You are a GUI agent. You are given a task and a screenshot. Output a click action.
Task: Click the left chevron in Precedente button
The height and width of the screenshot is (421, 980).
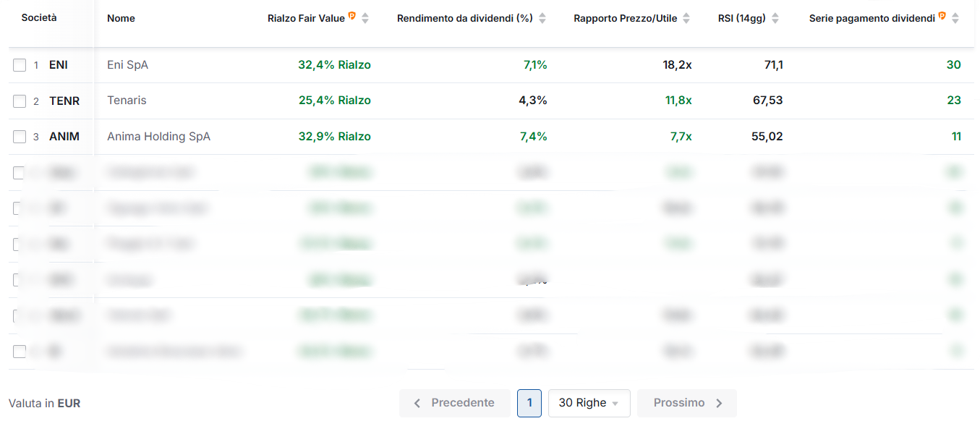pyautogui.click(x=417, y=404)
